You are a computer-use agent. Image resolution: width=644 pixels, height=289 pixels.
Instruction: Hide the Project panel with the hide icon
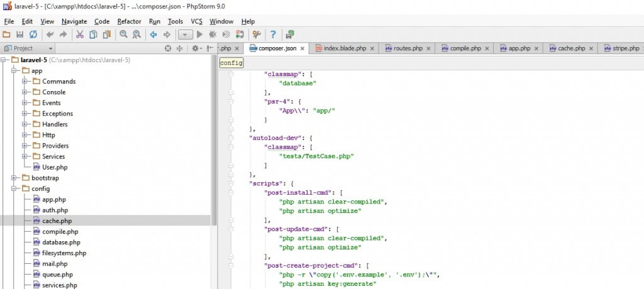pyautogui.click(x=210, y=48)
